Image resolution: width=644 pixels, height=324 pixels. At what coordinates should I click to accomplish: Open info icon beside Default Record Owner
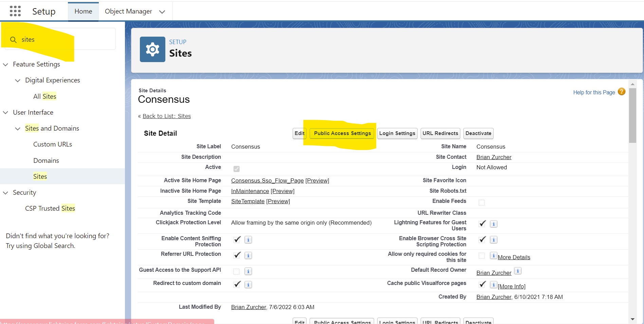point(518,271)
